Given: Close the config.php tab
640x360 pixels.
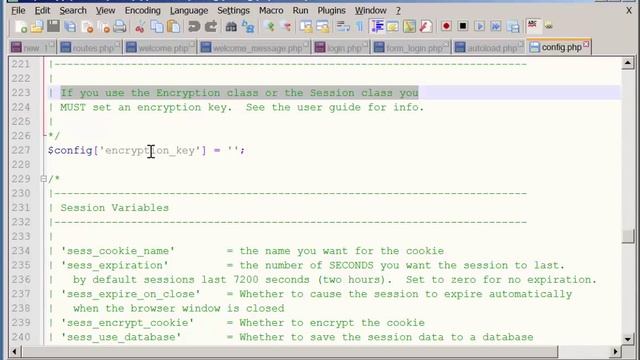Looking at the screenshot, I should point(586,44).
